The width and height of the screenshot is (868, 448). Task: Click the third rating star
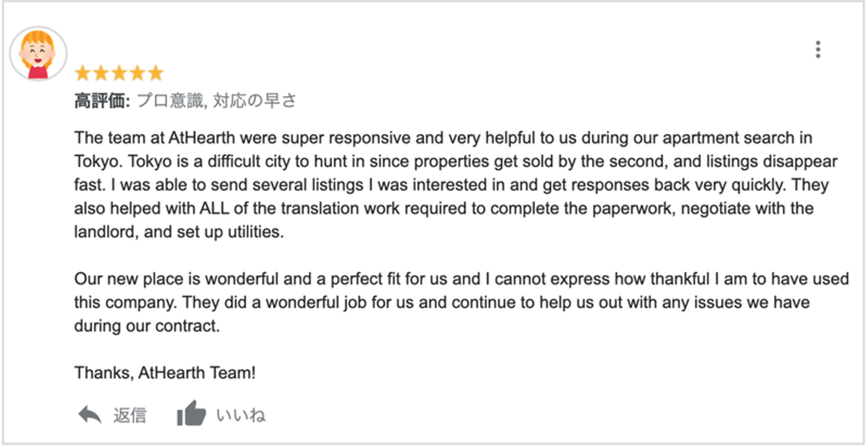(x=119, y=74)
